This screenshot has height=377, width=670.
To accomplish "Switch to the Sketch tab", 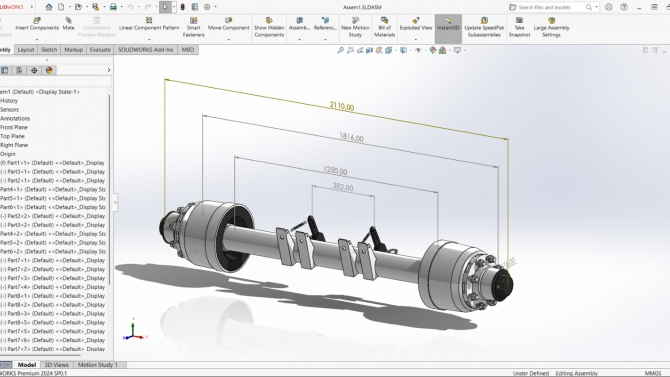I will [49, 50].
